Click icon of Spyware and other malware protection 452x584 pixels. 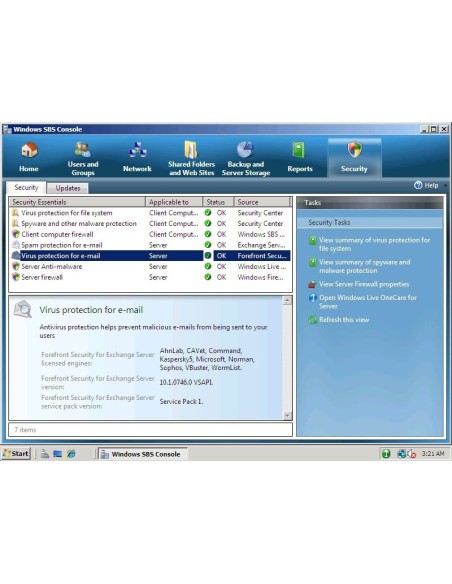coord(16,223)
